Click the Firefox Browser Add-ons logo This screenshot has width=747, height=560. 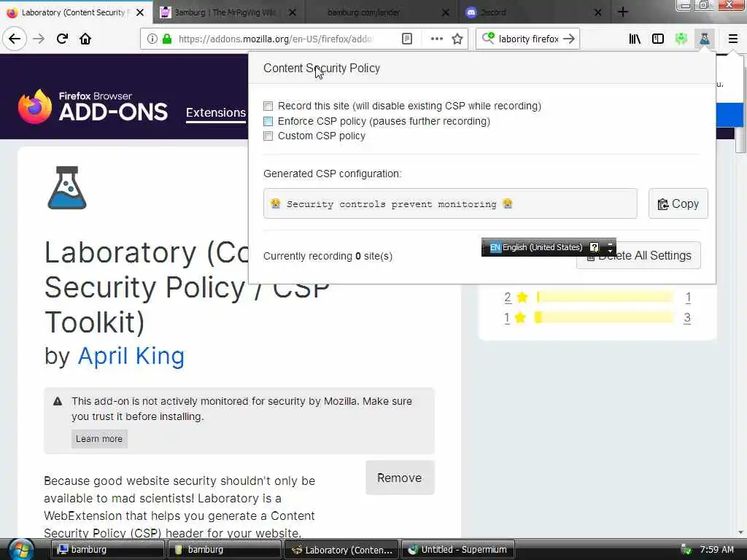(x=93, y=106)
